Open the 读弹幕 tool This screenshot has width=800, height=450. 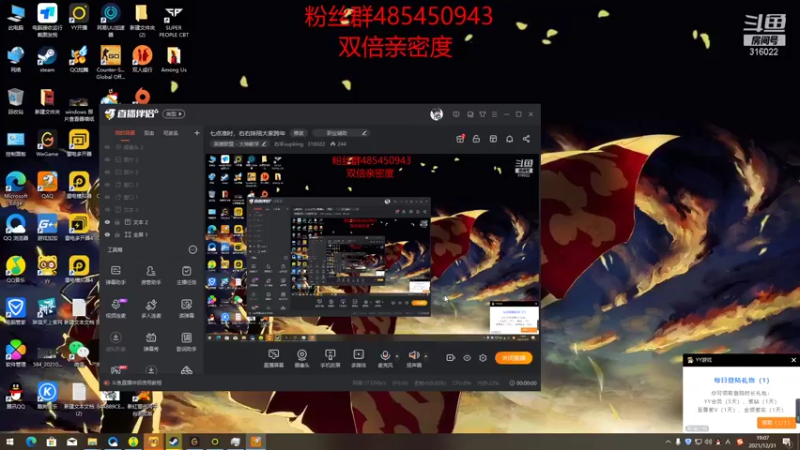(x=186, y=308)
